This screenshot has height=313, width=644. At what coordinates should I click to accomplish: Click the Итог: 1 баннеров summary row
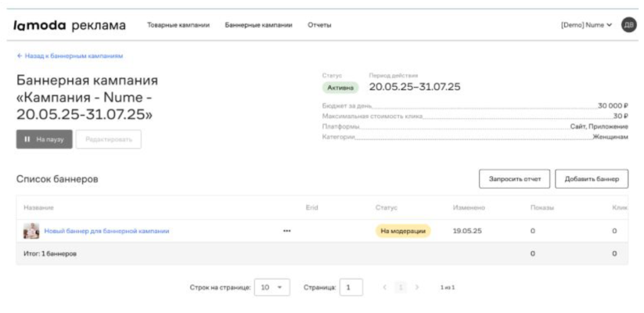[322, 253]
